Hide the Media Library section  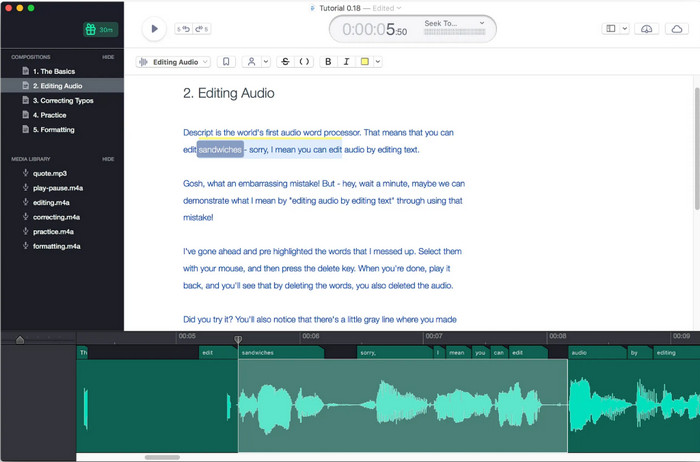click(x=108, y=159)
